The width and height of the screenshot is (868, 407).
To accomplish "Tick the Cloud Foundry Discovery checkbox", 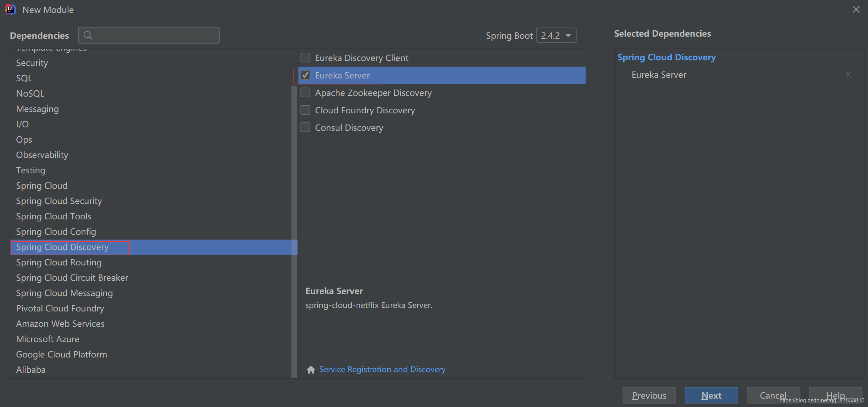I will pyautogui.click(x=305, y=110).
